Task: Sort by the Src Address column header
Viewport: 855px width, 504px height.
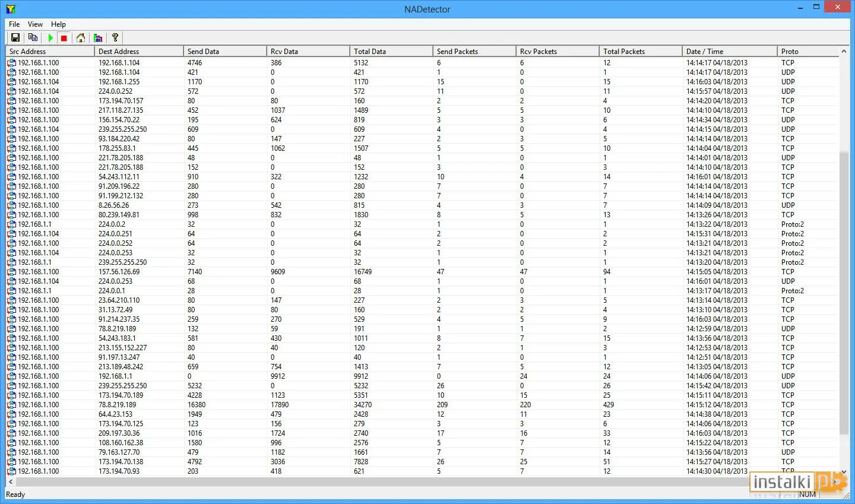Action: (x=50, y=52)
